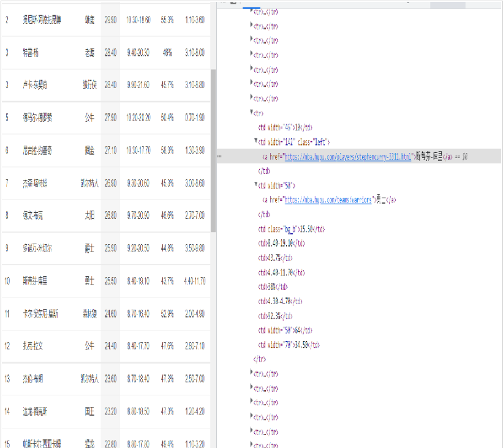Click the page's vertical scrollbar thumb
This screenshot has width=503, height=448.
213,151
